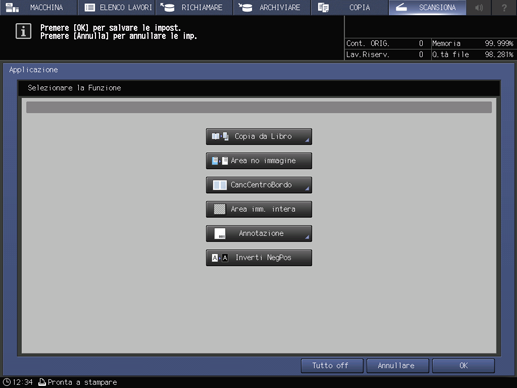Open the RICHIAMARE tab

point(194,7)
